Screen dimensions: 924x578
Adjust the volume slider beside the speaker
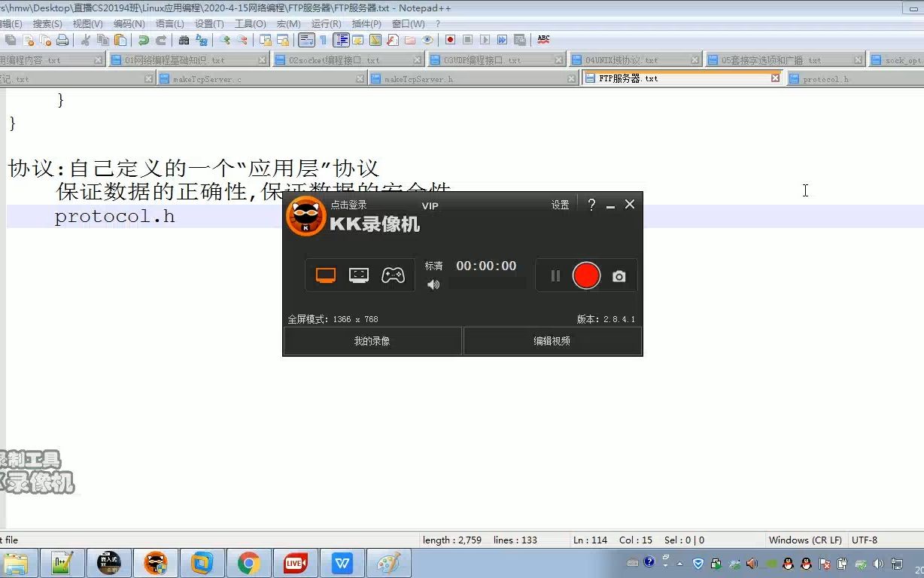[x=488, y=284]
